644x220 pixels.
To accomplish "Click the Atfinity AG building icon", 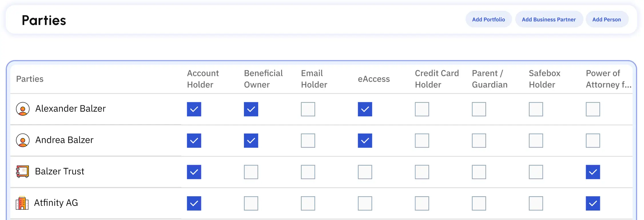I will [x=23, y=203].
